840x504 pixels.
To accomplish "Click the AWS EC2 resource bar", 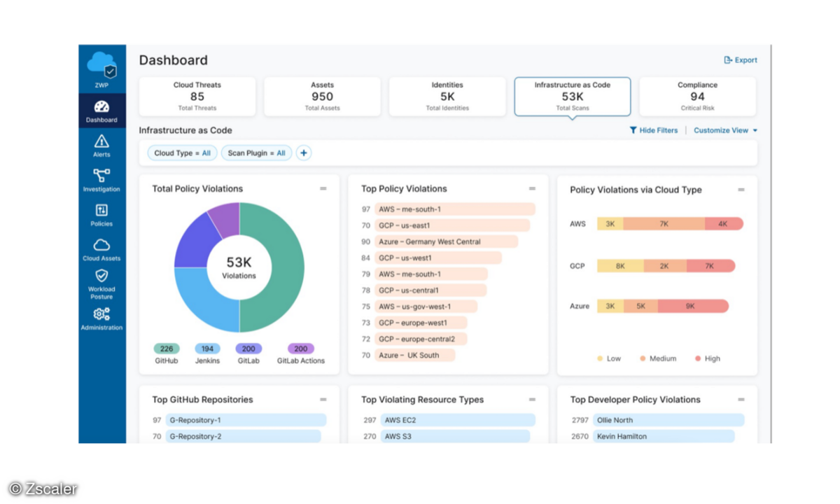I will (458, 420).
